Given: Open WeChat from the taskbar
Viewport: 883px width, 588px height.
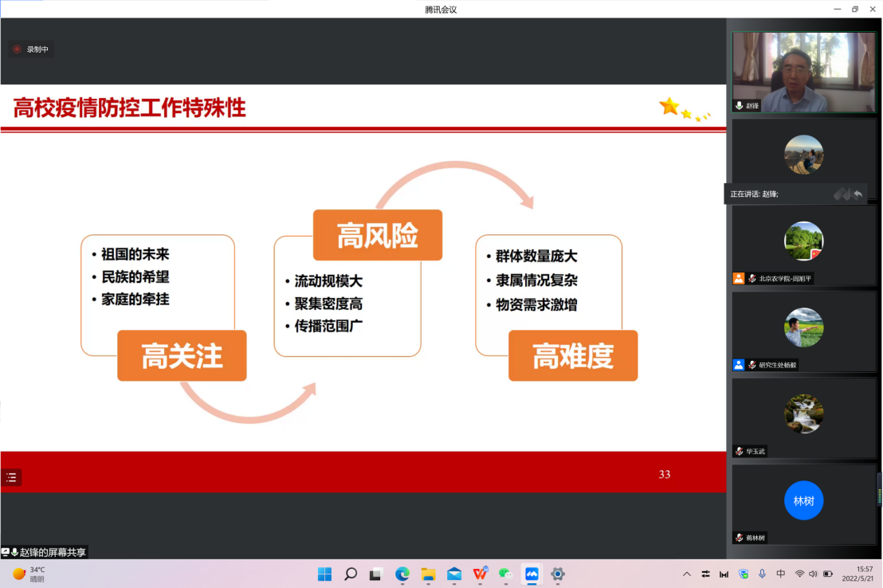Looking at the screenshot, I should point(505,574).
